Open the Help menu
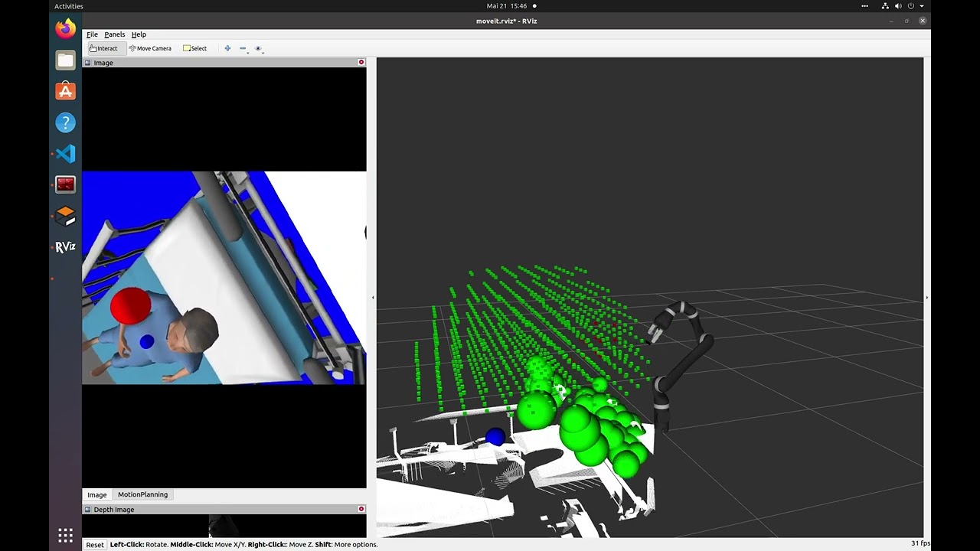The width and height of the screenshot is (980, 551). (139, 34)
